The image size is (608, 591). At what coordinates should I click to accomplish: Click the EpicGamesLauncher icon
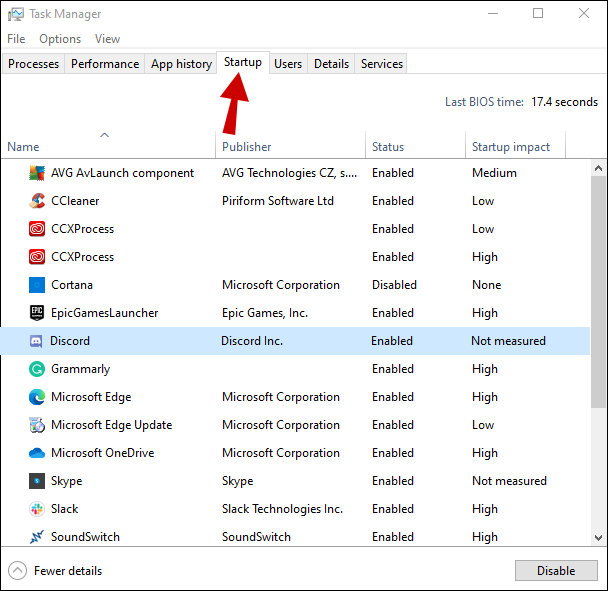pyautogui.click(x=37, y=313)
